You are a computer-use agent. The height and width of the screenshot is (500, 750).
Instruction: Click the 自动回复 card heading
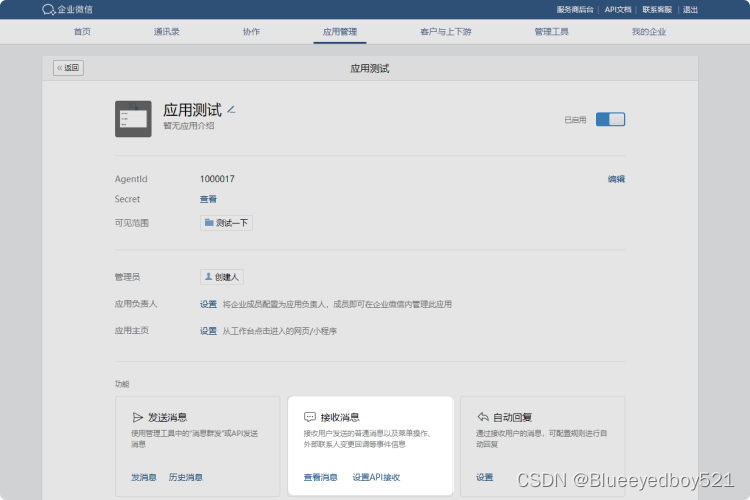pos(513,418)
